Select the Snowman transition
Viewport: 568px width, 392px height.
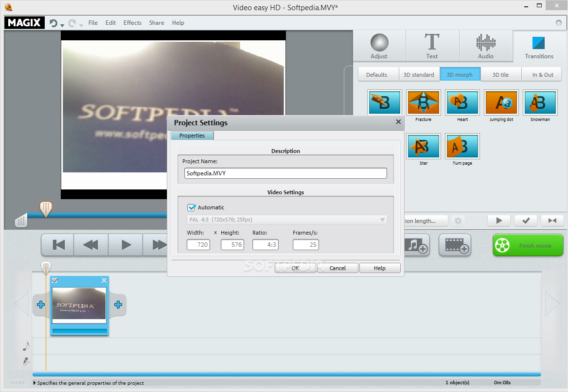point(540,102)
